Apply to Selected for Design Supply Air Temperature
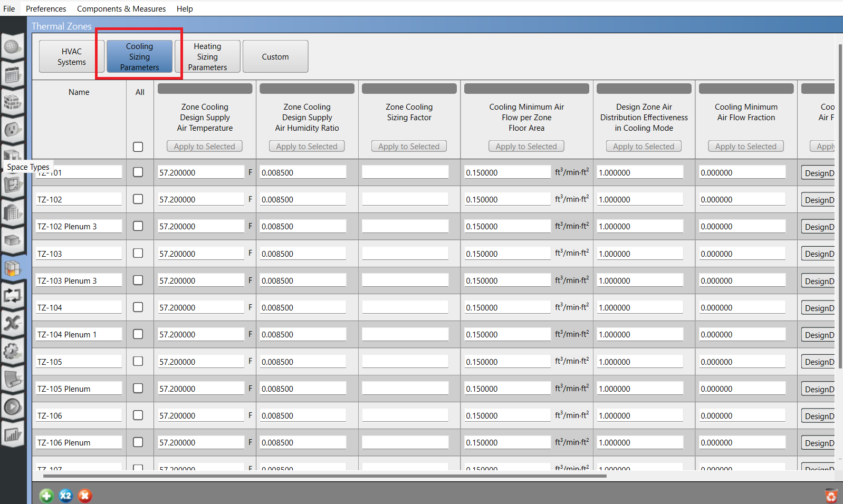 click(x=205, y=146)
